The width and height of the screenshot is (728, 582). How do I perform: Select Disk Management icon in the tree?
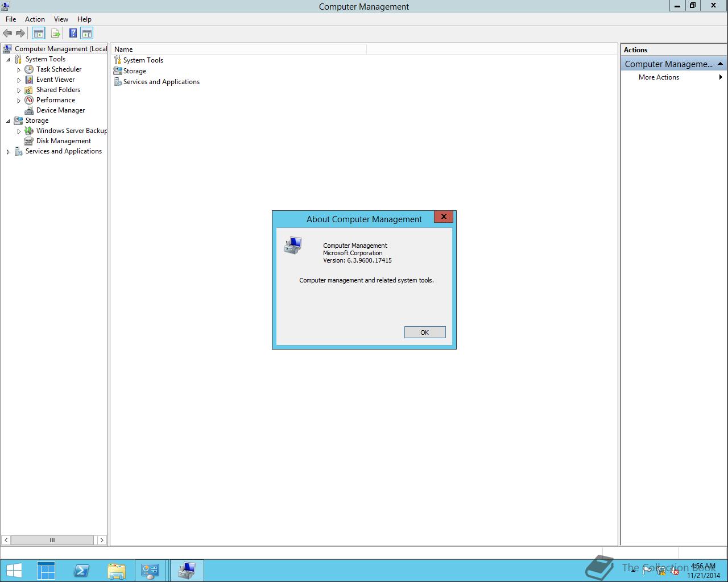29,141
